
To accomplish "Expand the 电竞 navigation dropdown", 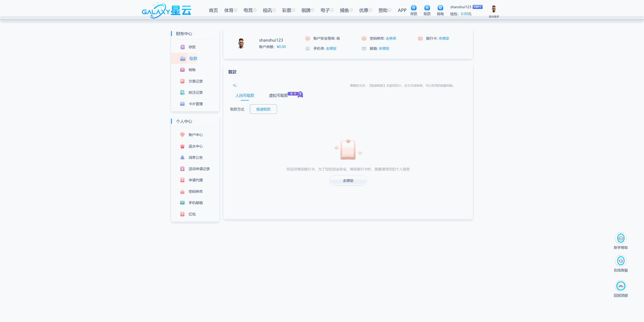I will (x=250, y=10).
